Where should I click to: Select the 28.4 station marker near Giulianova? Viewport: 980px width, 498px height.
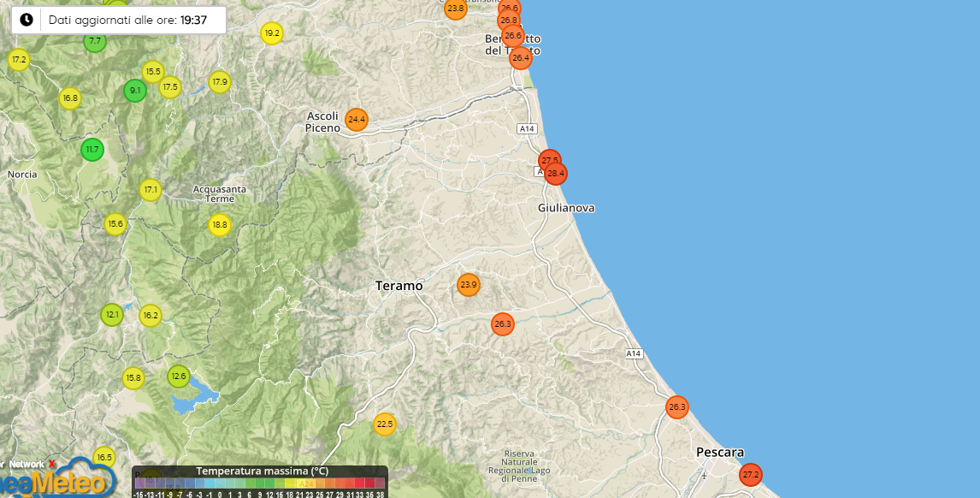pyautogui.click(x=556, y=174)
